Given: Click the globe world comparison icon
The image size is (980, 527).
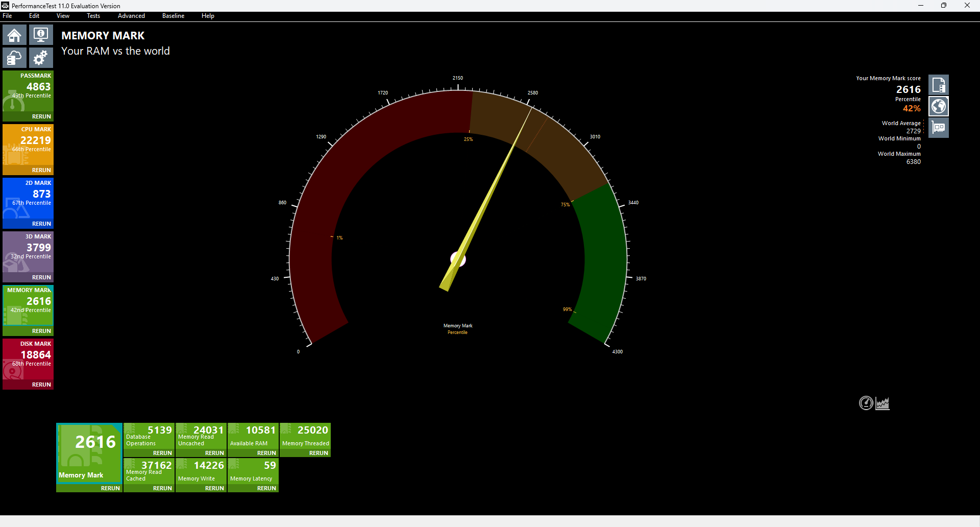Looking at the screenshot, I should [x=938, y=106].
